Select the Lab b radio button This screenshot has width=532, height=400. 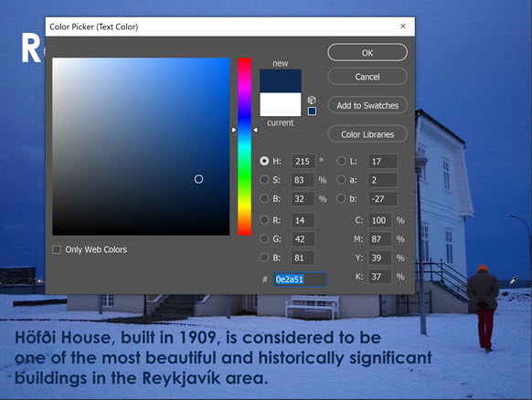click(341, 198)
